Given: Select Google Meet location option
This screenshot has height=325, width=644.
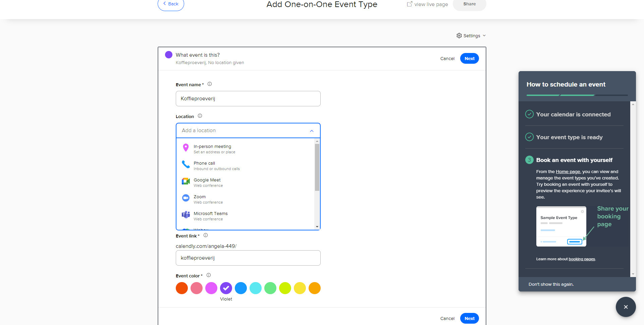Looking at the screenshot, I should 246,182.
